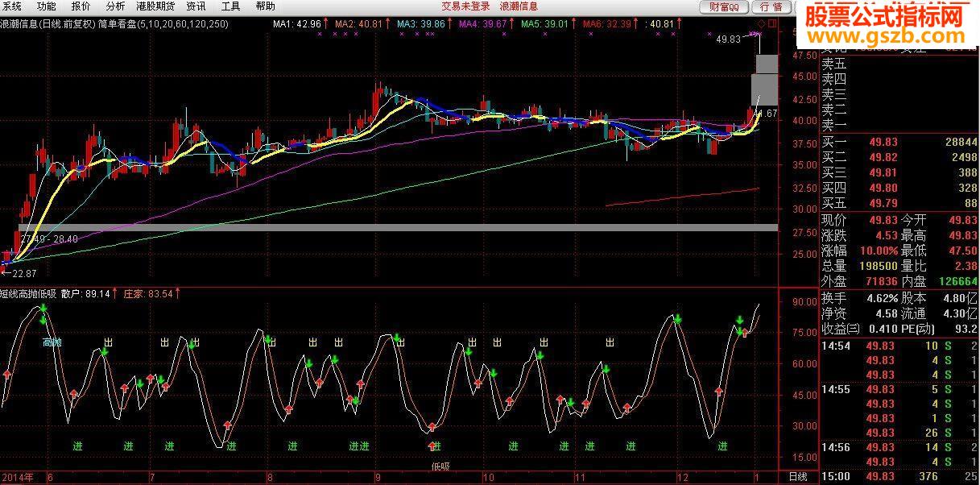Click the 高抛 label in the indicator pane
This screenshot has width=980, height=485.
52,342
